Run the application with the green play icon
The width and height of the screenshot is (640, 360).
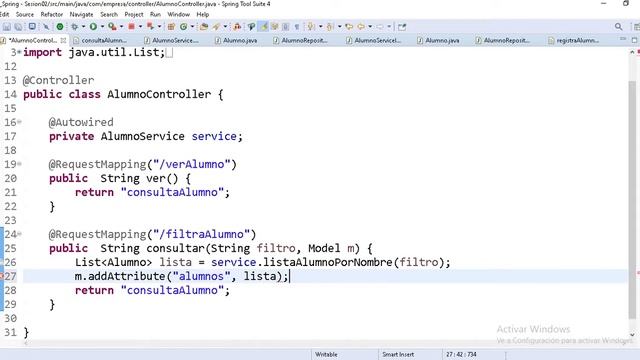pos(93,27)
